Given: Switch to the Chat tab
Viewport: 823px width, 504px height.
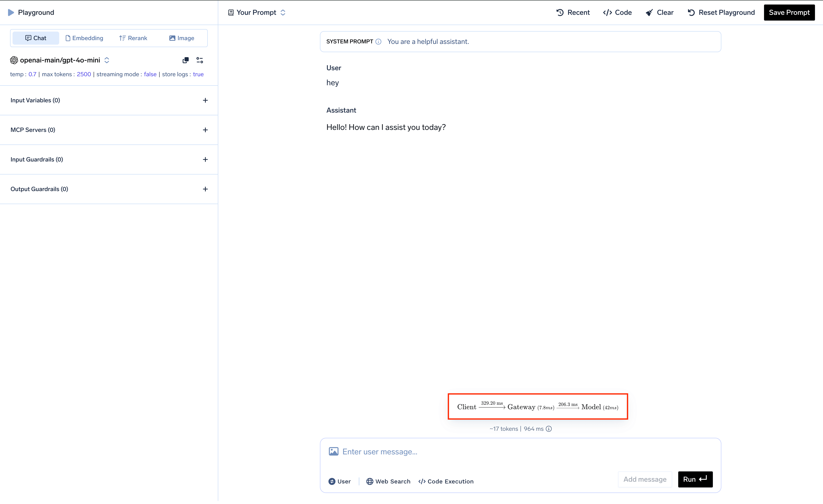Looking at the screenshot, I should coord(36,38).
